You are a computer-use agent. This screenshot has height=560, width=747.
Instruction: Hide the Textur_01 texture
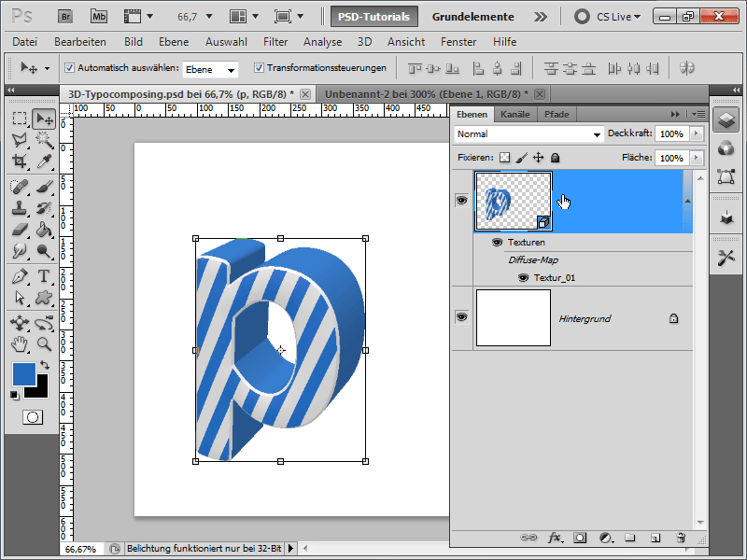click(x=523, y=277)
